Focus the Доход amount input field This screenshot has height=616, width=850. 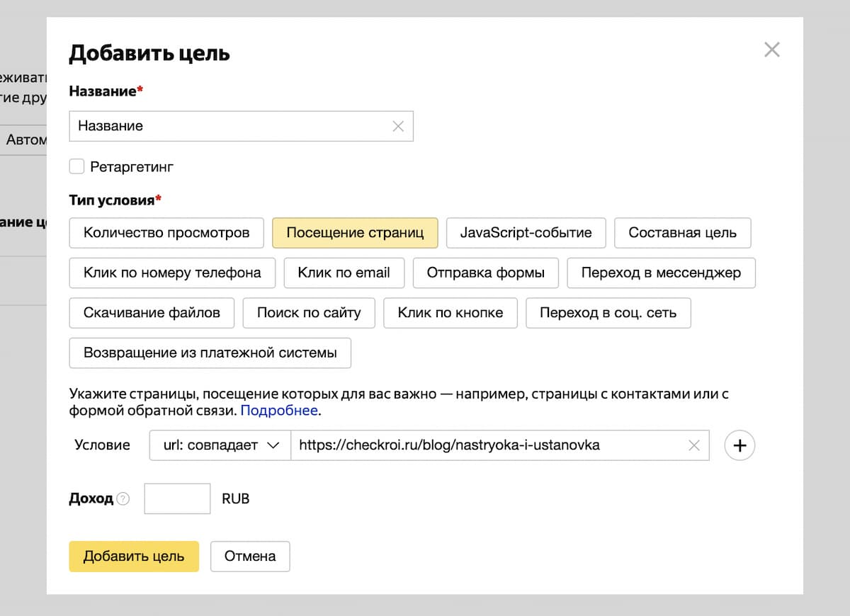[177, 498]
